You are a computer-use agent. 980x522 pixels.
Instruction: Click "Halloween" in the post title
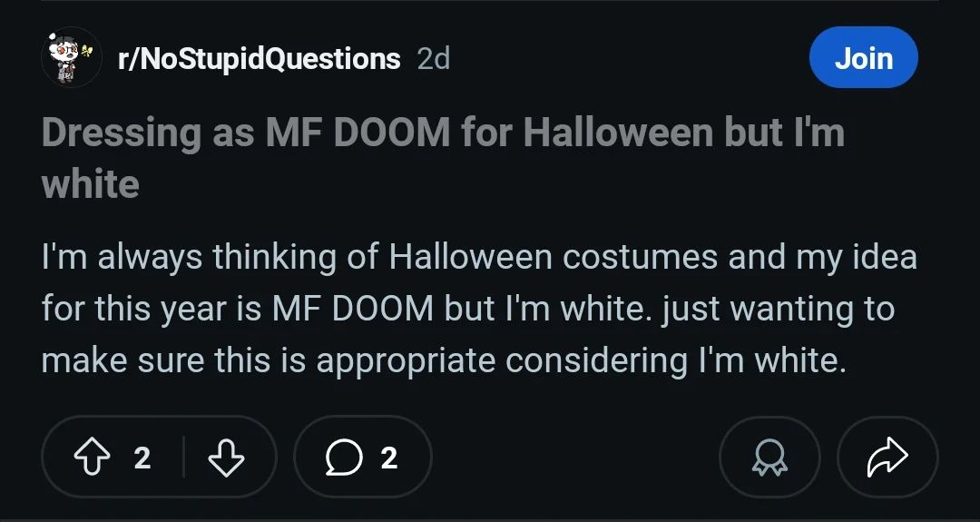pos(618,133)
